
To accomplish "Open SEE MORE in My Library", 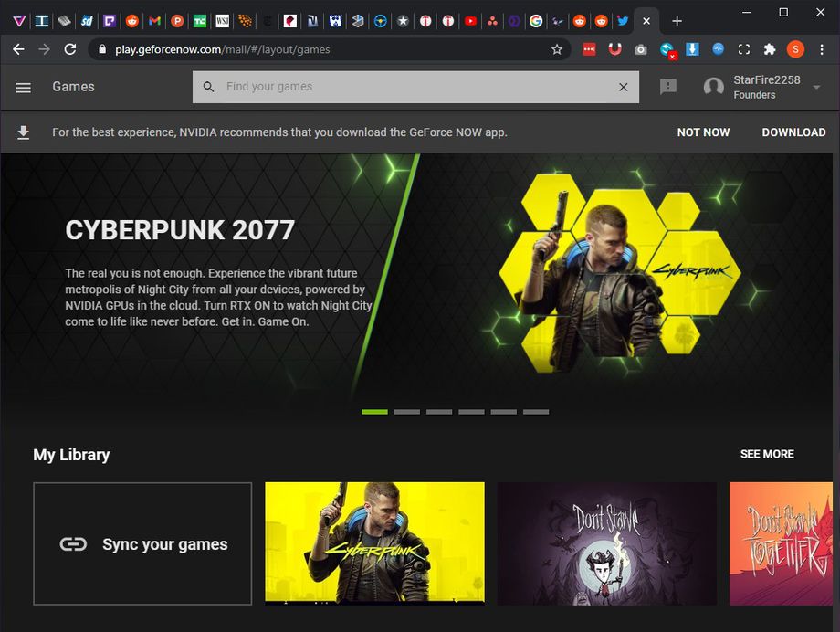I will [x=767, y=454].
